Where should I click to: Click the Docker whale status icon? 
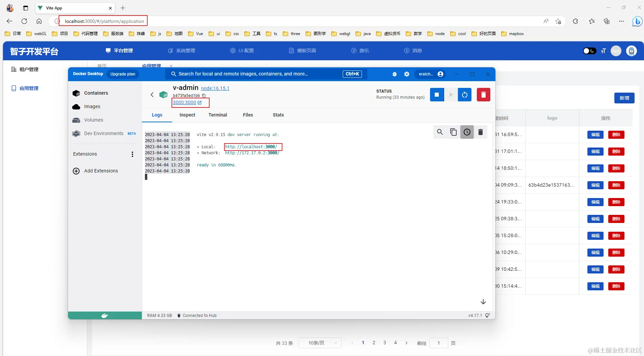105,316
